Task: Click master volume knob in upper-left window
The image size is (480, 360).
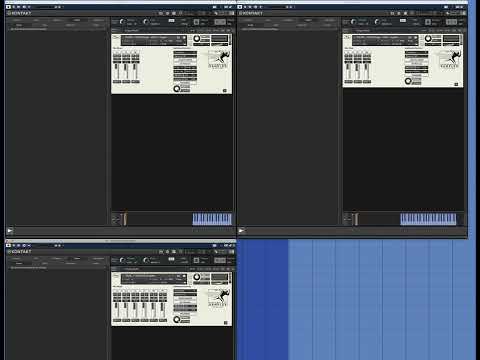Action: 122,22
